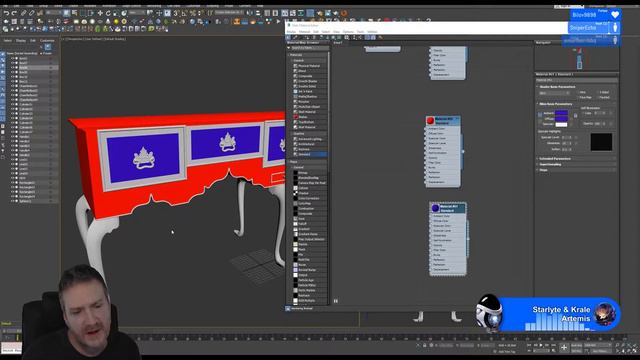The height and width of the screenshot is (360, 640).
Task: Choose Blend material in the browser
Action: click(309, 71)
